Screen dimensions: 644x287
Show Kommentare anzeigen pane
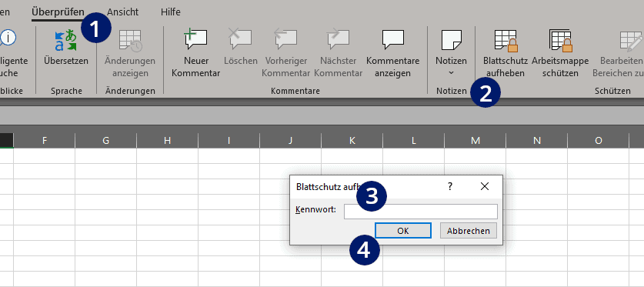point(393,53)
